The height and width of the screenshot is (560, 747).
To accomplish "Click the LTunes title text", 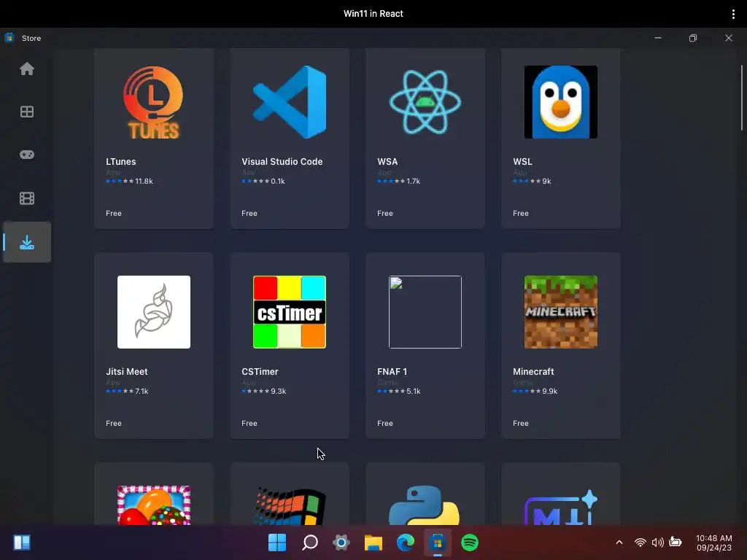I will coord(120,161).
